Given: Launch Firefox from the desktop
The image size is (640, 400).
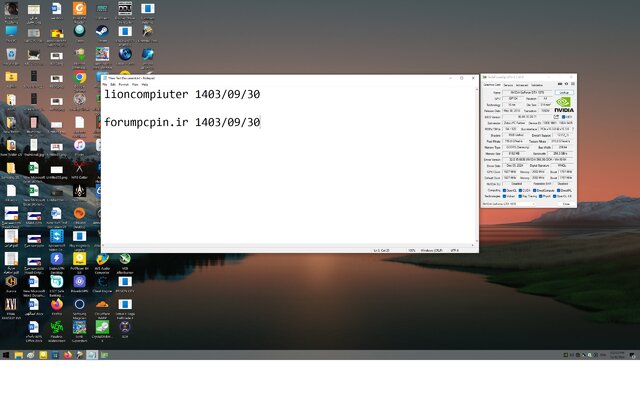Looking at the screenshot, I should pyautogui.click(x=56, y=304).
